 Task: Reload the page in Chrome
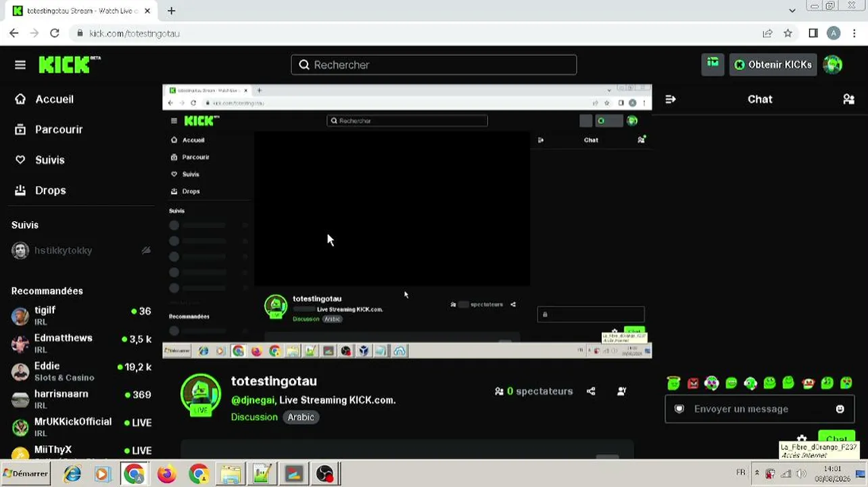[55, 33]
